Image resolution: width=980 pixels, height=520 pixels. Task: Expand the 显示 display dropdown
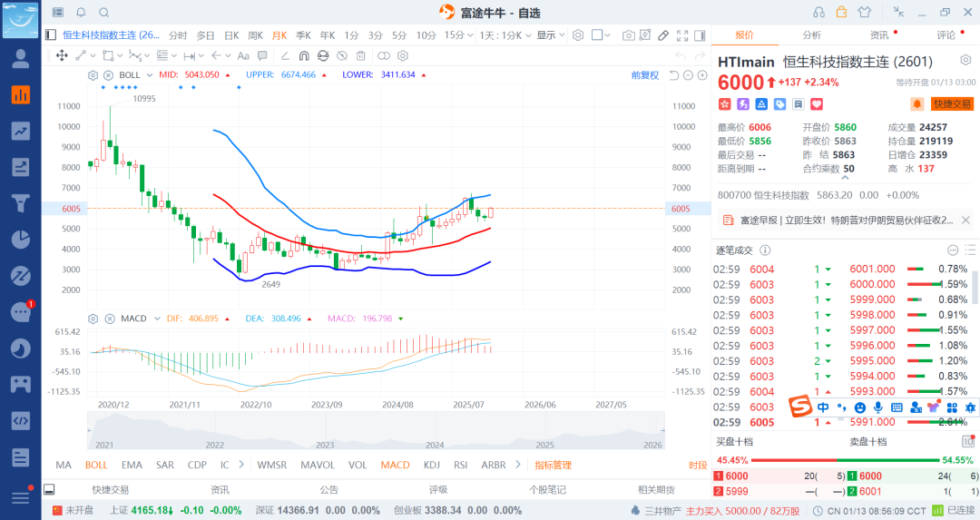(x=549, y=35)
